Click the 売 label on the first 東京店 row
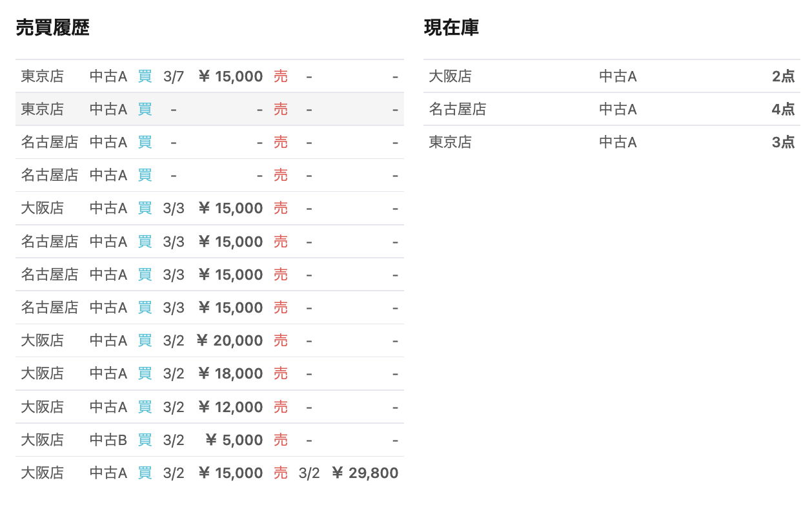The height and width of the screenshot is (509, 812). tap(280, 76)
